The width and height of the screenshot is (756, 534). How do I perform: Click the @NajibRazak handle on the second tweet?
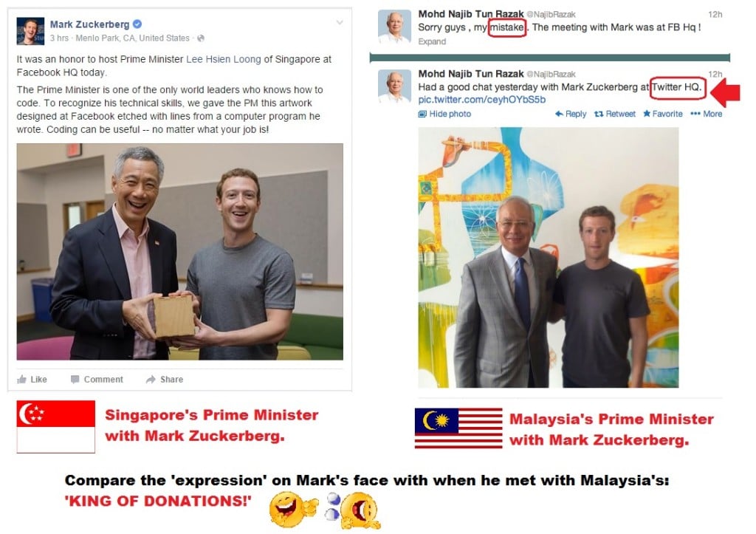(551, 75)
